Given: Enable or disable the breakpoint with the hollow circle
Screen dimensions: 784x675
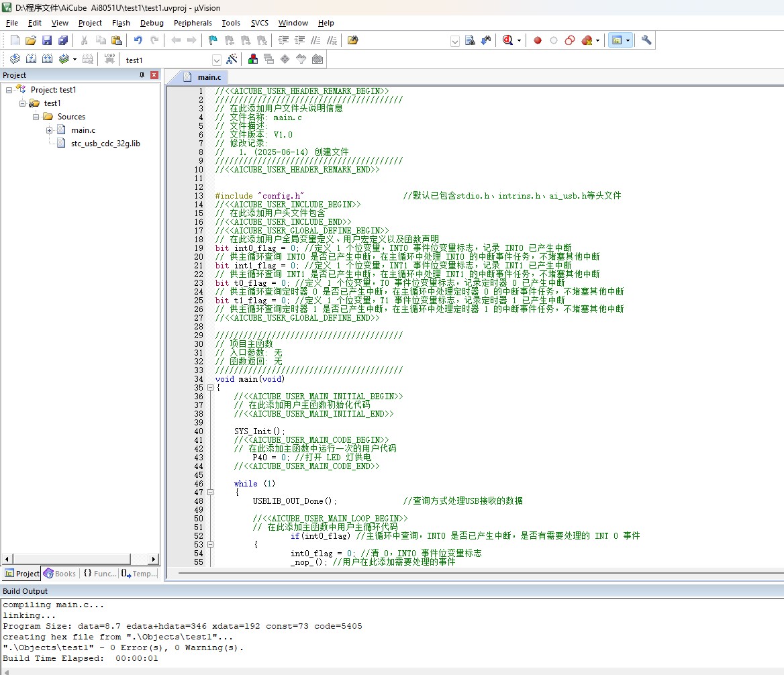Looking at the screenshot, I should (x=554, y=40).
